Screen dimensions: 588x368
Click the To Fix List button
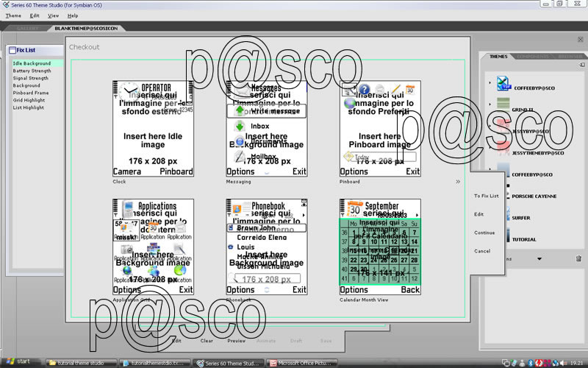486,196
